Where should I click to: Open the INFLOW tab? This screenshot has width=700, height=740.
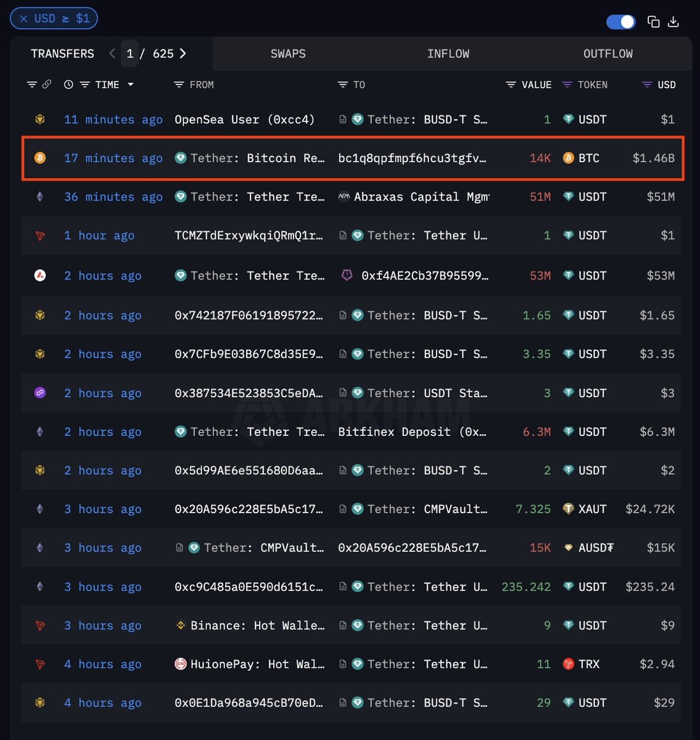(448, 54)
